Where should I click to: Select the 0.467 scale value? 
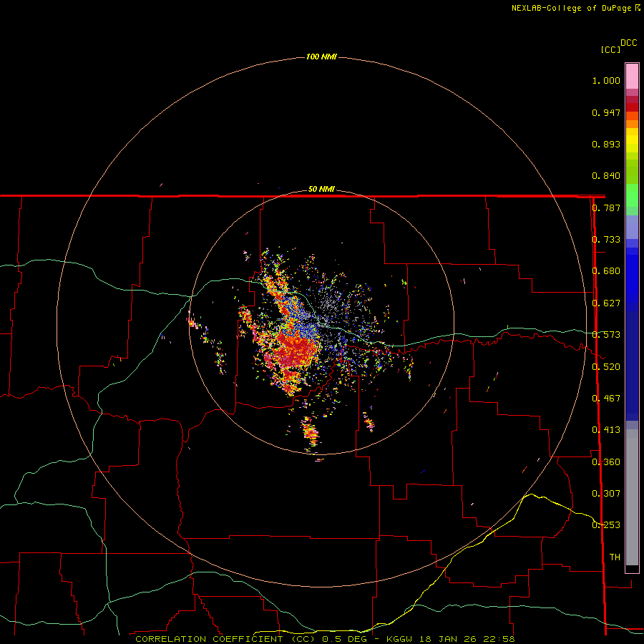(606, 399)
